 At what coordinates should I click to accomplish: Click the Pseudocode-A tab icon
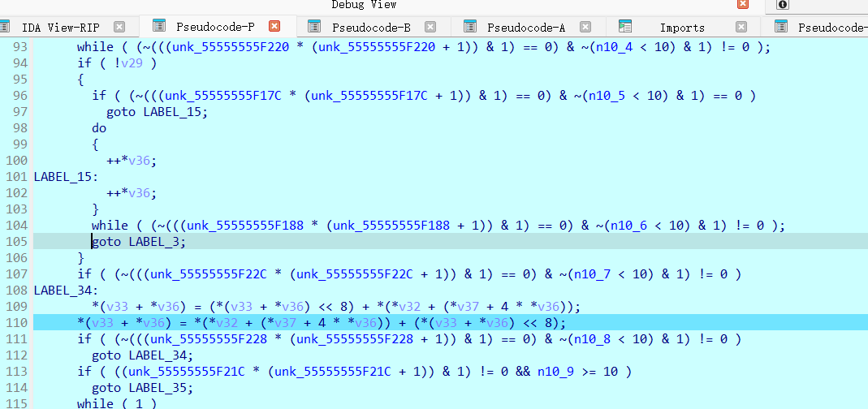(470, 27)
